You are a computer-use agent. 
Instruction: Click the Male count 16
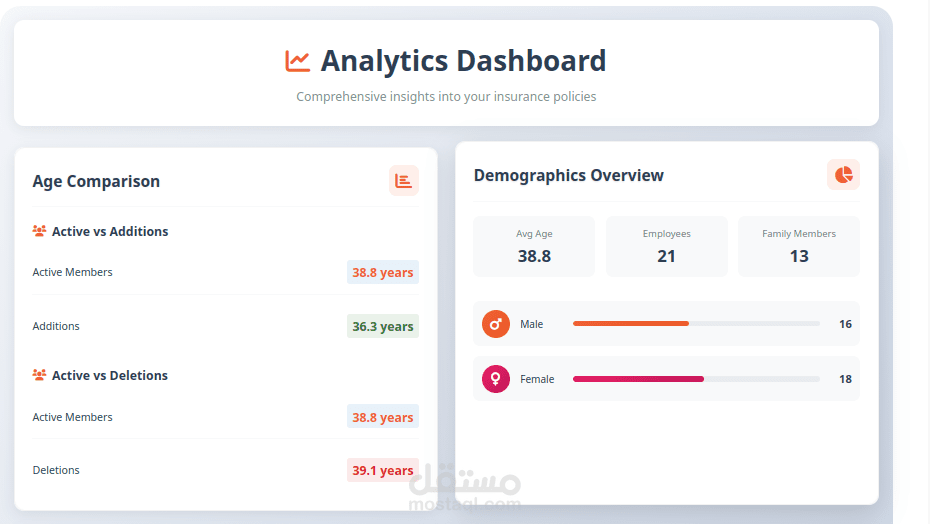(845, 324)
